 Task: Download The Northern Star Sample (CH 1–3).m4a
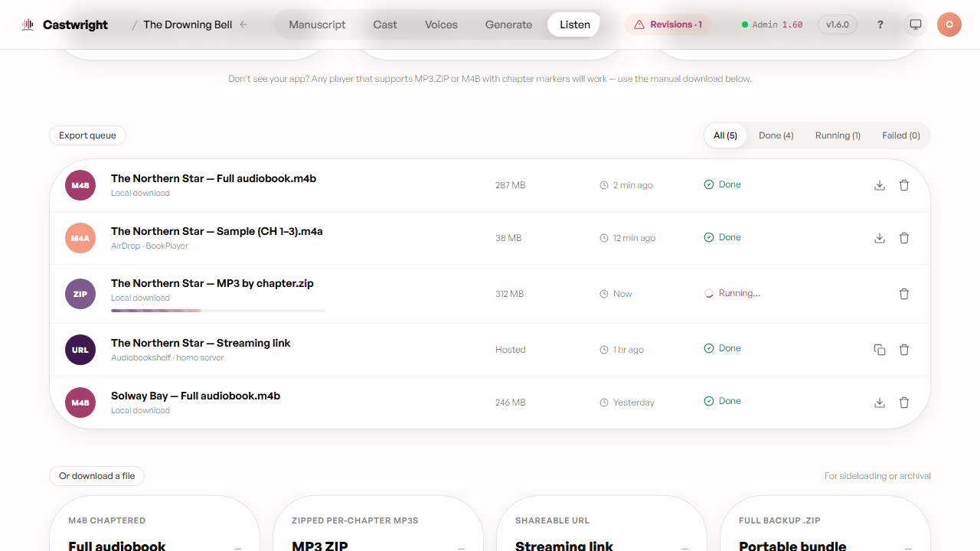tap(880, 238)
